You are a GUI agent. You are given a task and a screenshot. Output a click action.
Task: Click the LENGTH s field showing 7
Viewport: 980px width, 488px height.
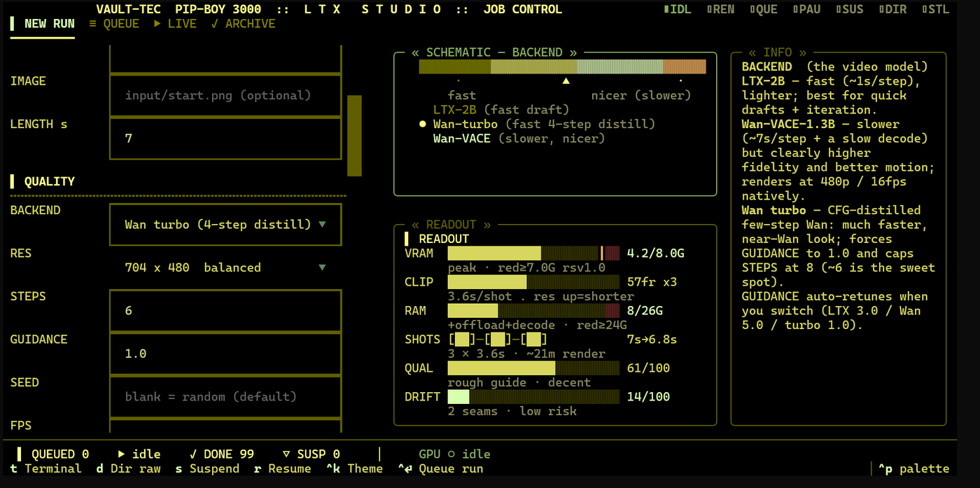225,138
